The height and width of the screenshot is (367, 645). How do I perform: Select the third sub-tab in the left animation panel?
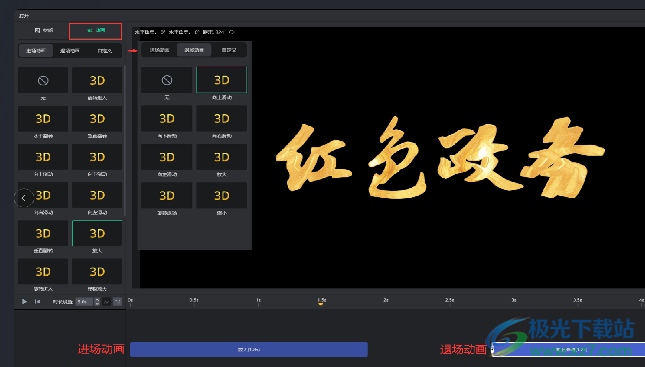[104, 51]
